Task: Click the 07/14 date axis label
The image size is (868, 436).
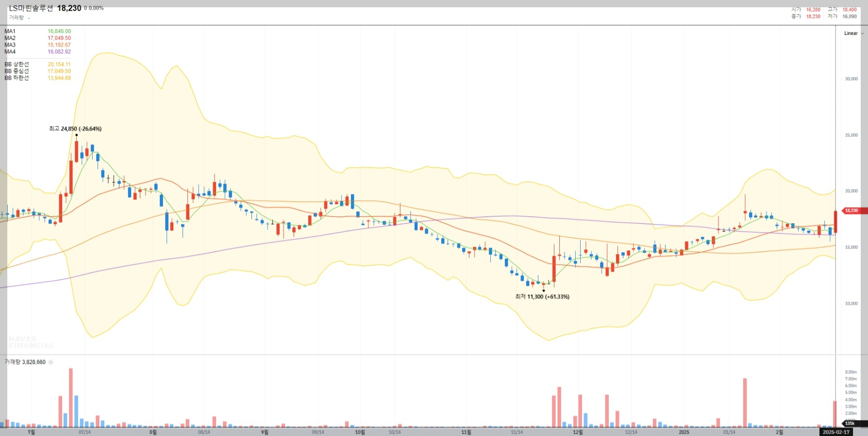Action: [x=84, y=432]
